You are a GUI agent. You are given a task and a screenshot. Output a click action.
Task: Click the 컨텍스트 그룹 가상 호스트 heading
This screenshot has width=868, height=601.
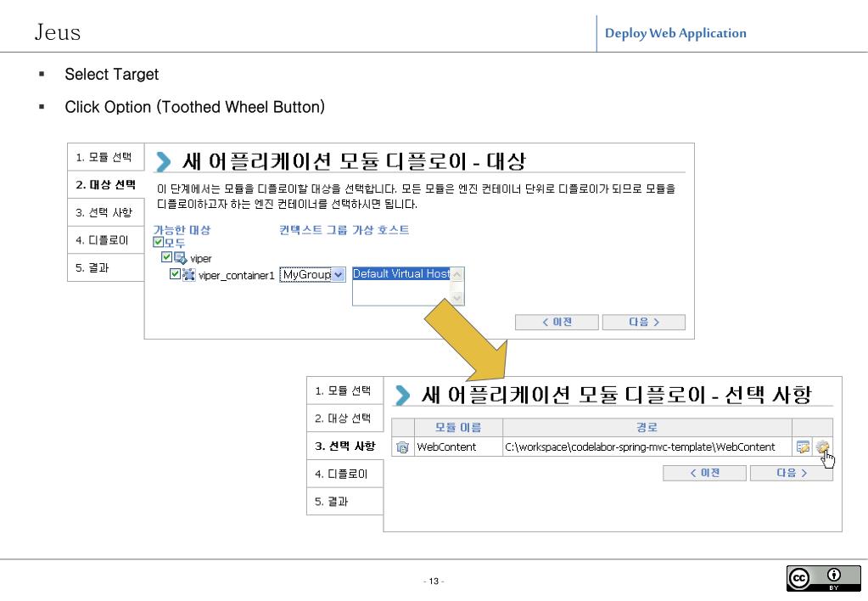(x=344, y=230)
